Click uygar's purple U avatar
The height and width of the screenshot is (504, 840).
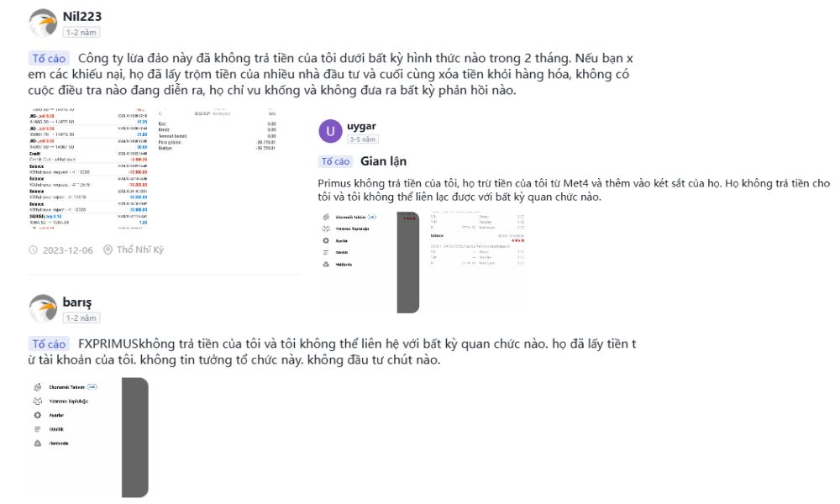click(332, 132)
